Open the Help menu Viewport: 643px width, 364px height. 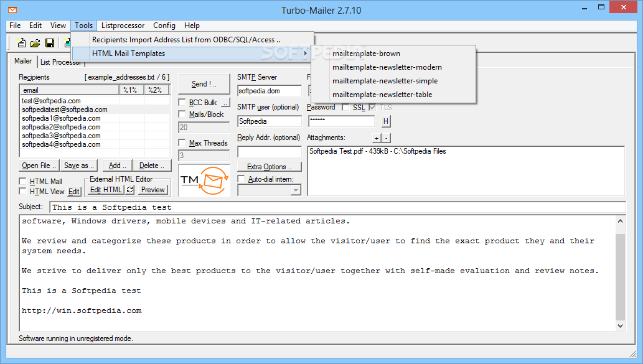192,26
